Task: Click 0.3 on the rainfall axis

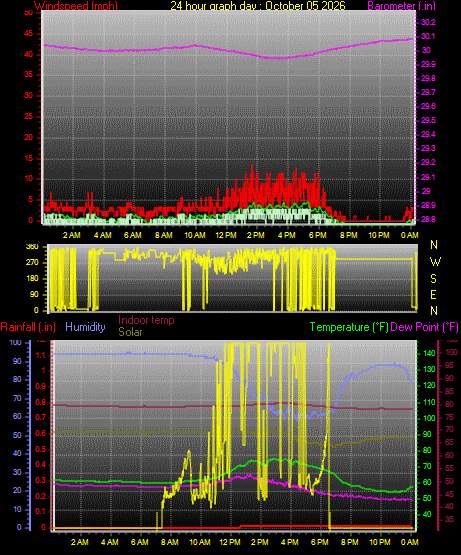Action: click(x=40, y=480)
